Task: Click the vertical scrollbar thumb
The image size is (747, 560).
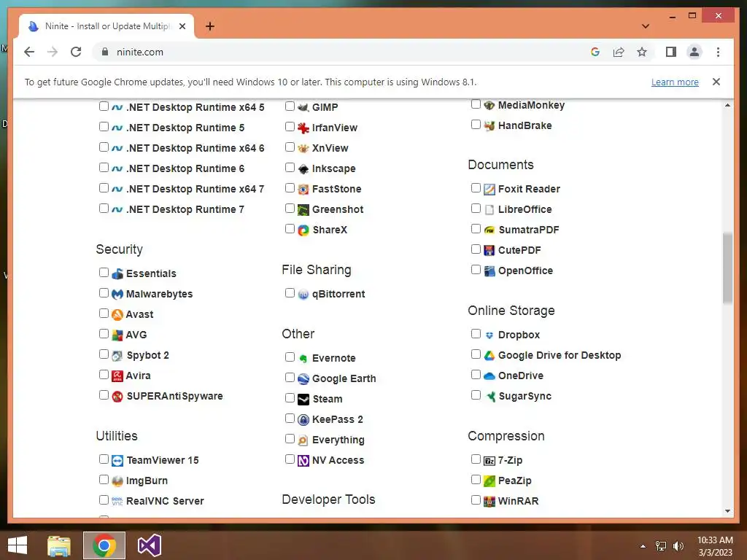Action: pos(727,268)
